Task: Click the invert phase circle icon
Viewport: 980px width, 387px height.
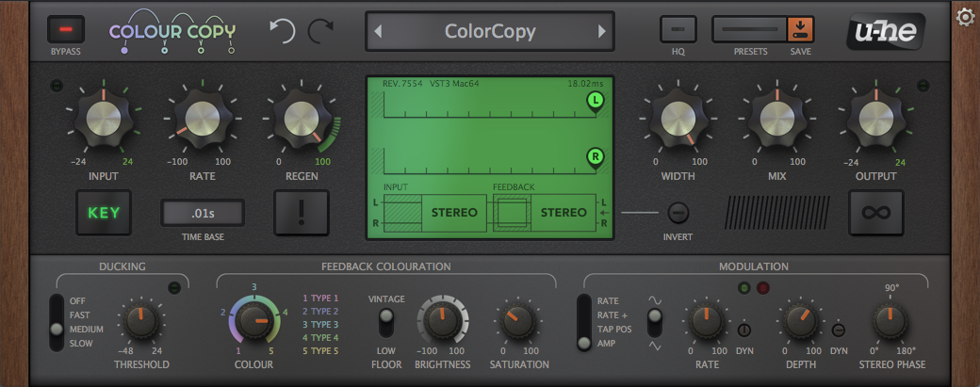Action: tap(678, 213)
